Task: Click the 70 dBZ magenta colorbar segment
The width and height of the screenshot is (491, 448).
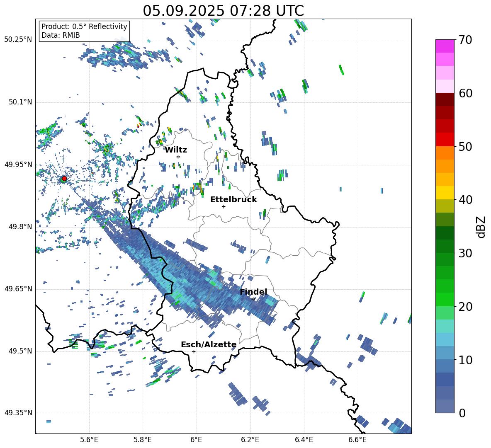Action: [x=445, y=46]
